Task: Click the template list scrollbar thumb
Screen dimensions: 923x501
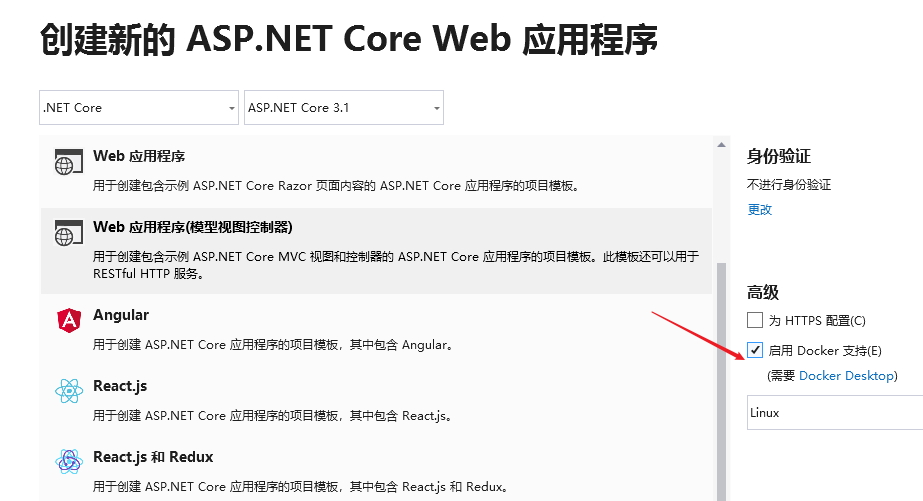Action: [x=721, y=381]
